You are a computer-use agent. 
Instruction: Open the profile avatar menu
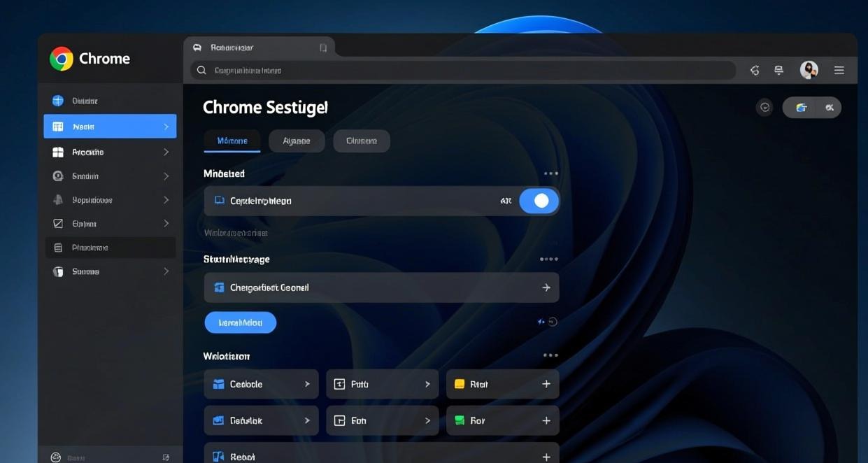point(809,69)
